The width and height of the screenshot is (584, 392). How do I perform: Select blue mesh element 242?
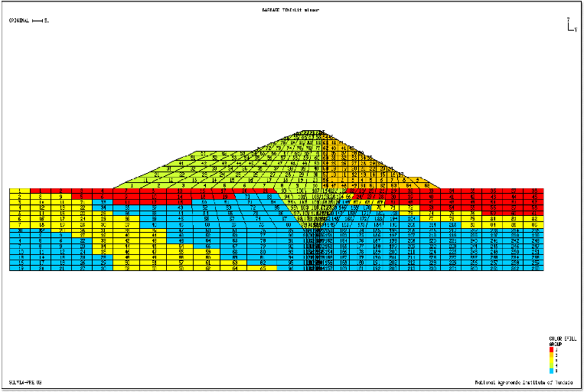coord(513,241)
